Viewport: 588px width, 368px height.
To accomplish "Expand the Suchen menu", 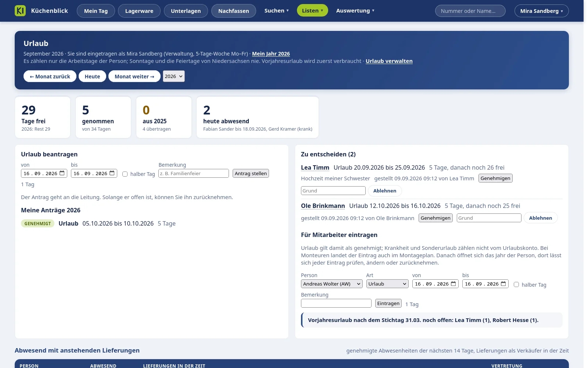I will point(277,11).
